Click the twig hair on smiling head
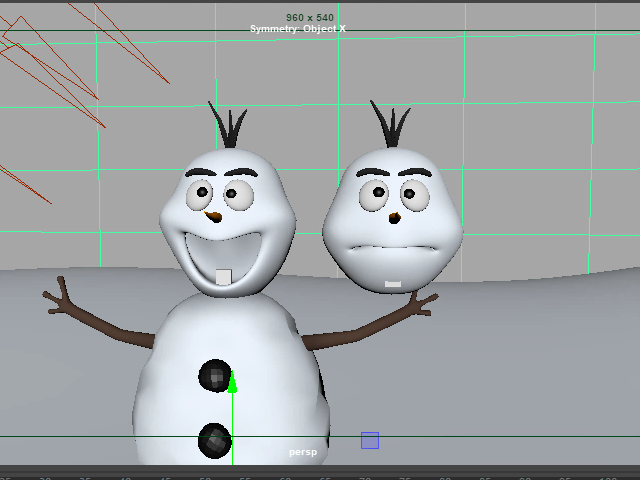The height and width of the screenshot is (480, 640). tap(230, 128)
